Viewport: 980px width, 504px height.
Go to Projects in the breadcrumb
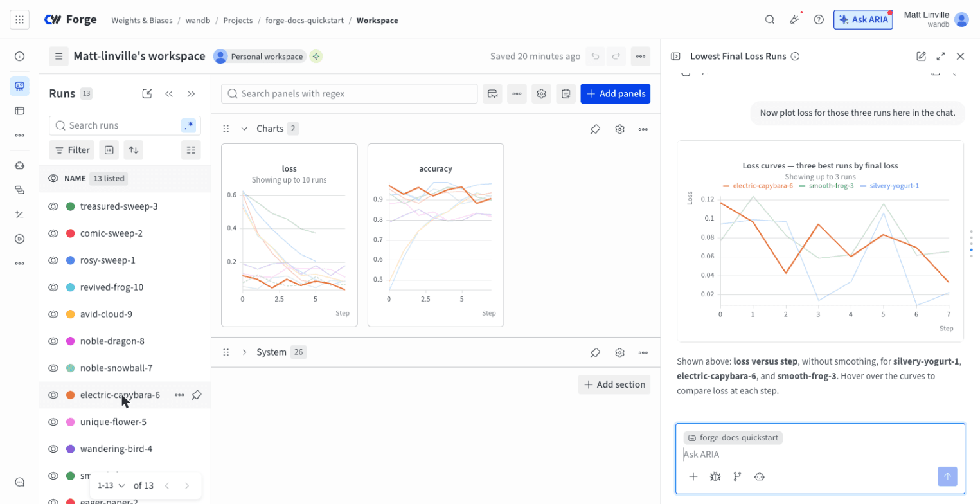point(238,20)
